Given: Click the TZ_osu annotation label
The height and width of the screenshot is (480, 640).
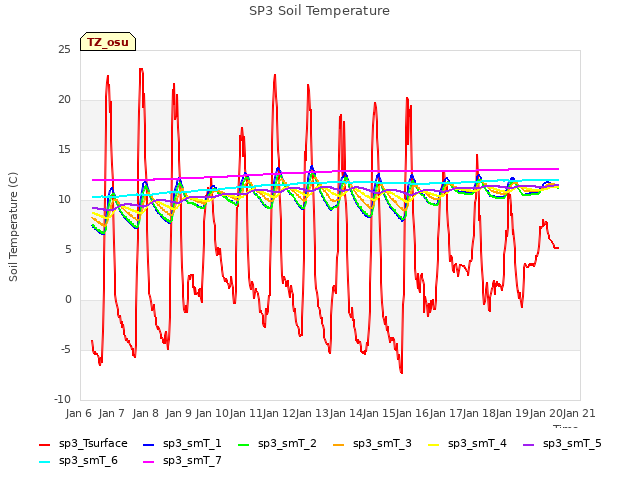Looking at the screenshot, I should [108, 42].
